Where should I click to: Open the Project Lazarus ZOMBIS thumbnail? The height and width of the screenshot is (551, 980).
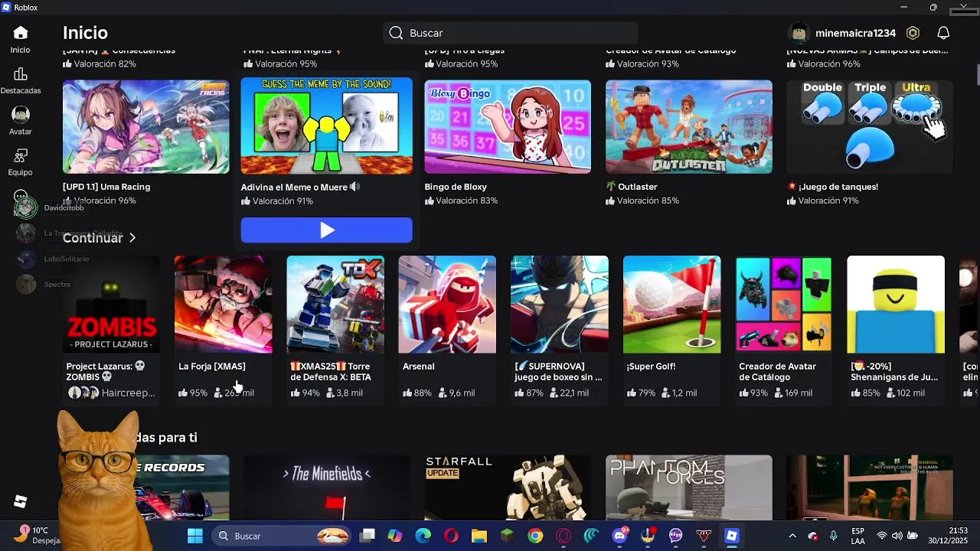coord(112,305)
